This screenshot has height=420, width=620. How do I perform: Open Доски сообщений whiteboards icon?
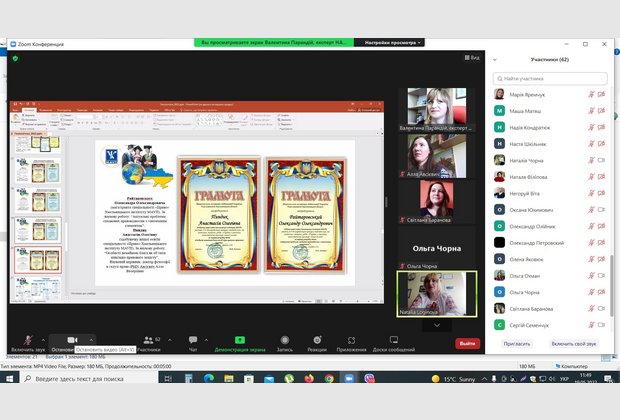(394, 340)
